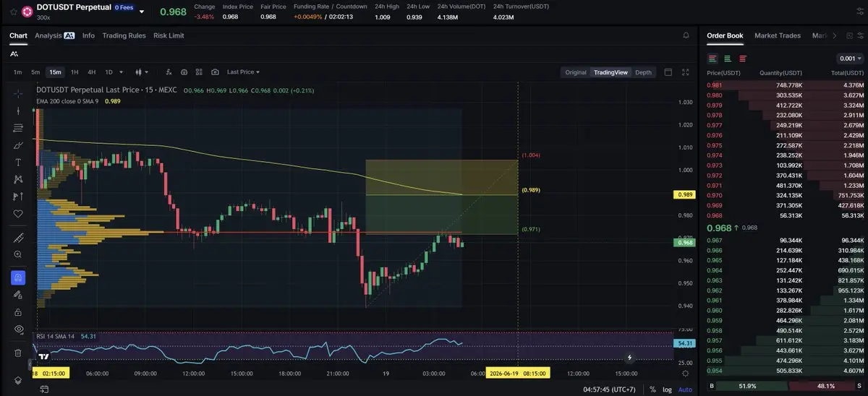Click bid price 0.967 in order book
The image size is (868, 396).
[714, 240]
